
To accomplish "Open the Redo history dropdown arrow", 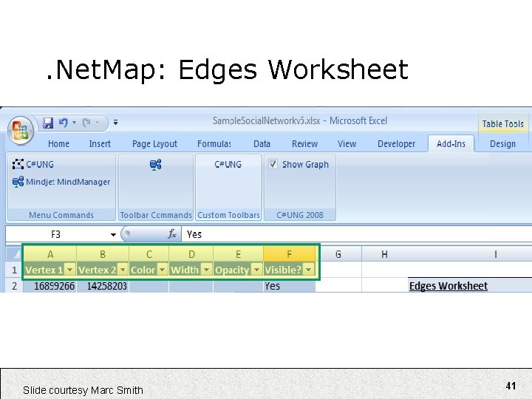I will pyautogui.click(x=98, y=123).
